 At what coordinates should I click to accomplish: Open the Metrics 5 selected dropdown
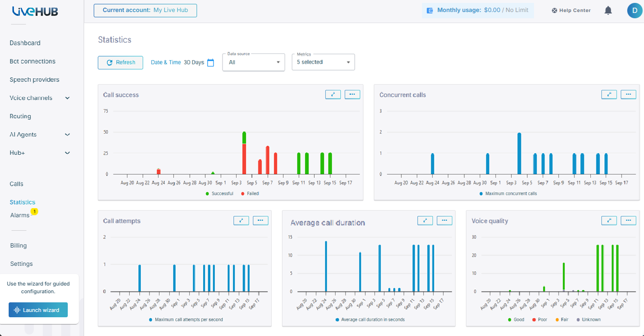pos(323,62)
